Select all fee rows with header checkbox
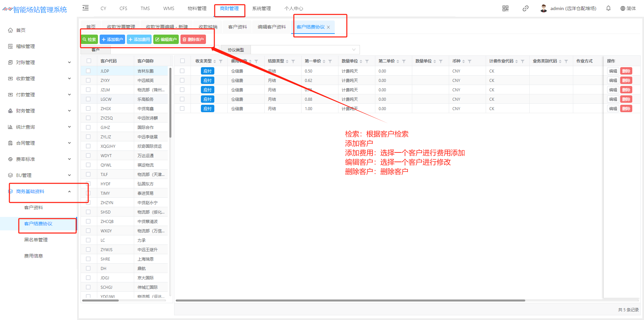The image size is (644, 320). pyautogui.click(x=182, y=61)
